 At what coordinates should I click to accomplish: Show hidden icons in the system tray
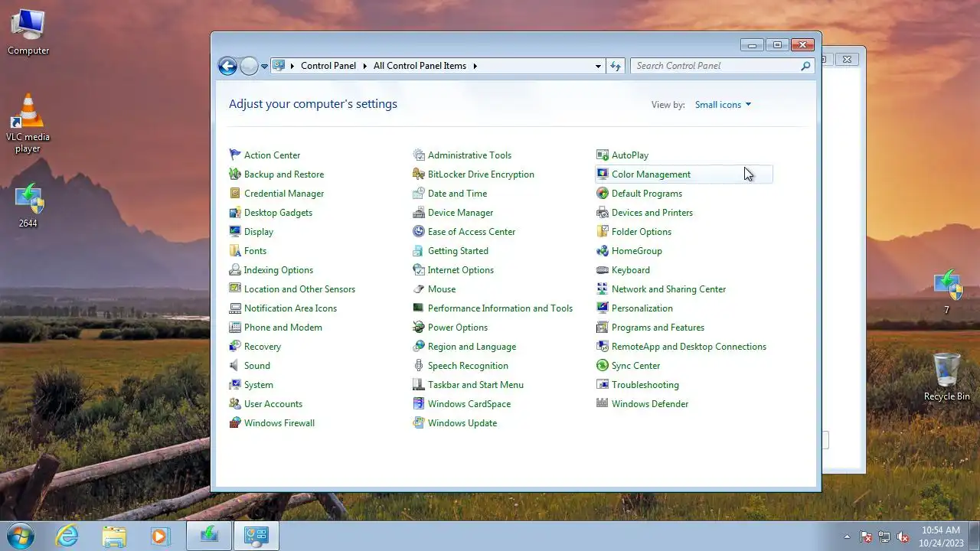click(847, 536)
